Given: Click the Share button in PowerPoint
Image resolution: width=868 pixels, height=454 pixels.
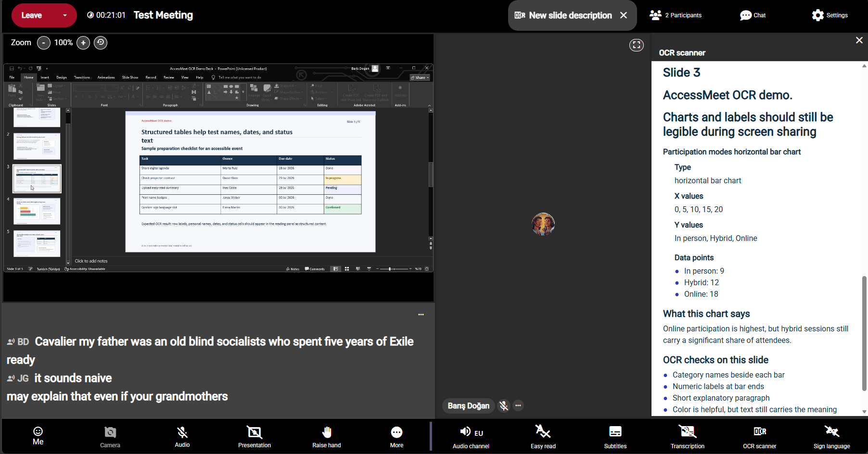Looking at the screenshot, I should click(420, 77).
